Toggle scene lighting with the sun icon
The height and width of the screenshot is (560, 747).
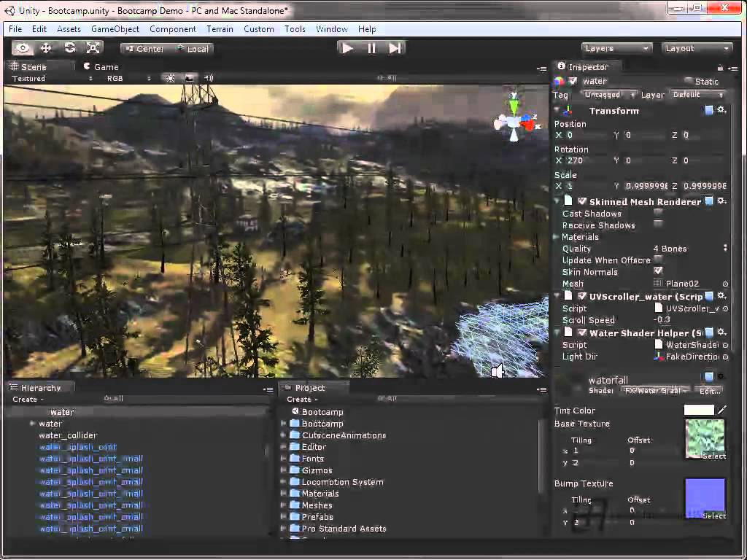[169, 77]
